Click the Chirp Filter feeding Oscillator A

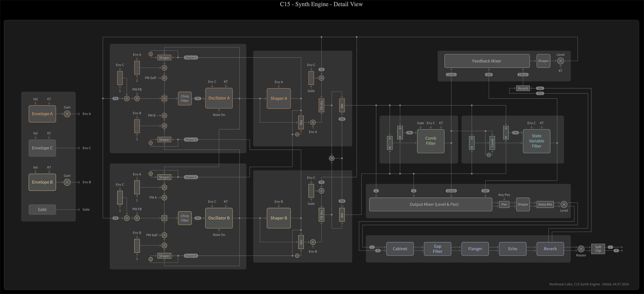point(185,98)
